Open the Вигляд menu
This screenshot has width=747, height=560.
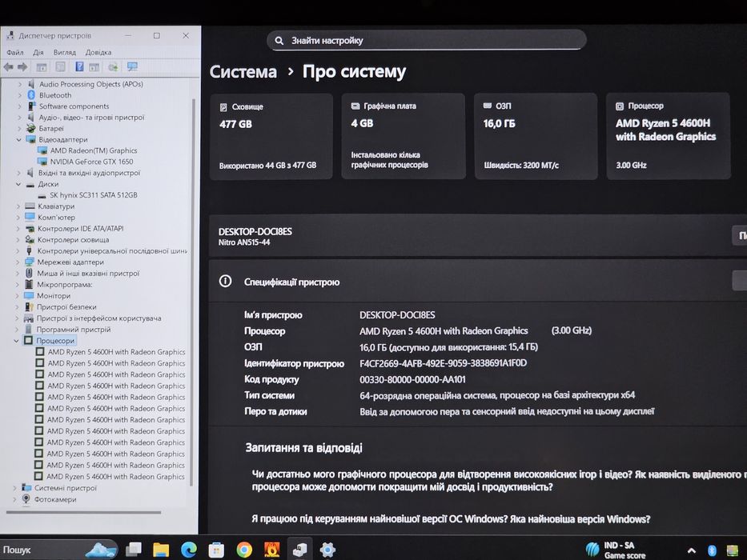click(65, 52)
